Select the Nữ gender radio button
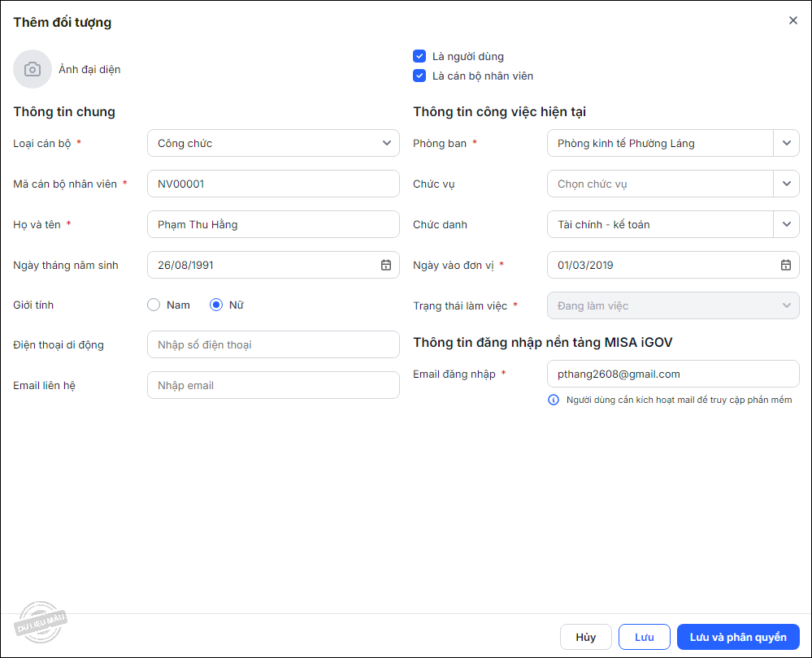The width and height of the screenshot is (812, 658). pos(216,305)
